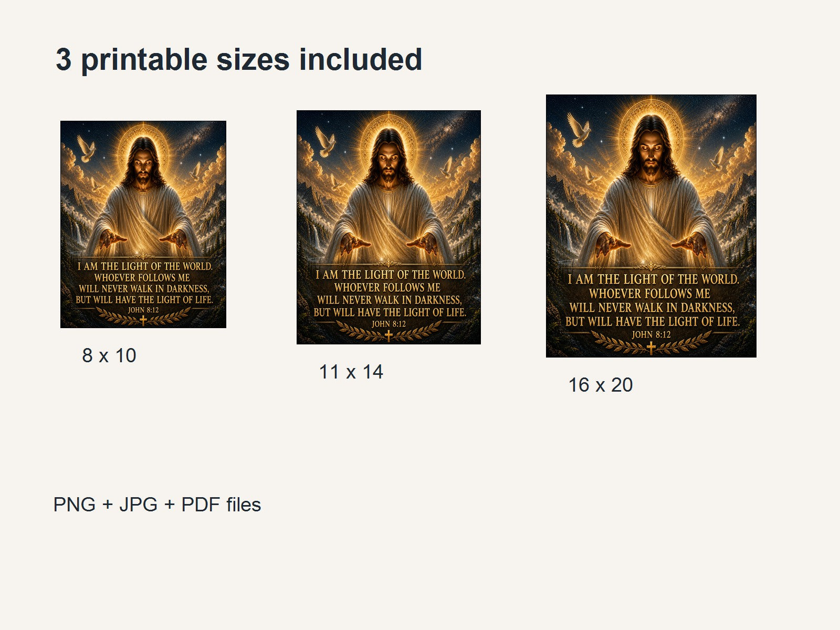
Task: Click the "8 x 10" size label
Action: click(x=109, y=355)
